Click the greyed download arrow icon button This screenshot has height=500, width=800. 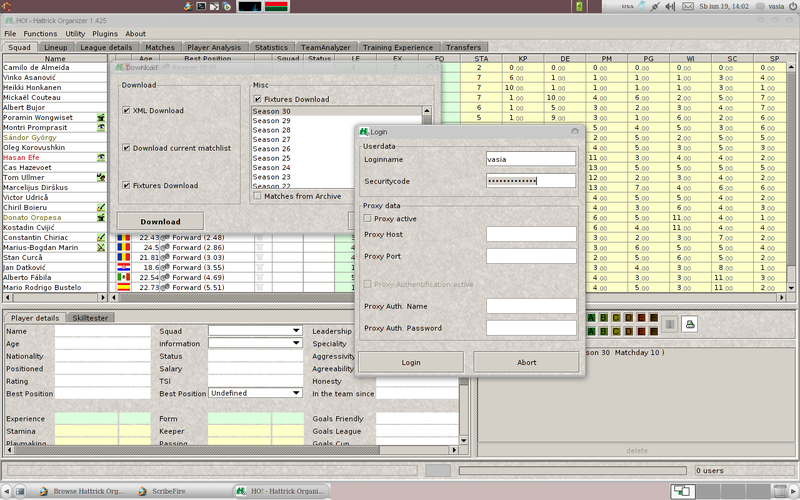coord(670,324)
